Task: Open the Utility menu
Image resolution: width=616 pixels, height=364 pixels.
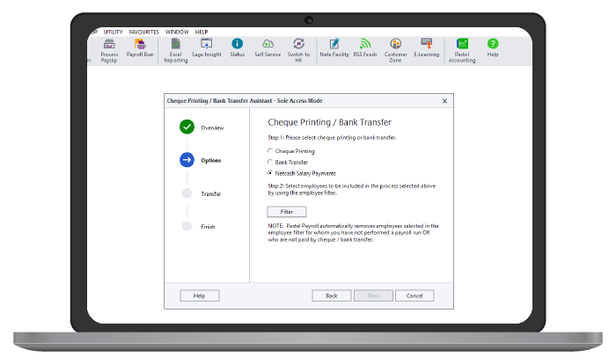Action: [x=114, y=32]
